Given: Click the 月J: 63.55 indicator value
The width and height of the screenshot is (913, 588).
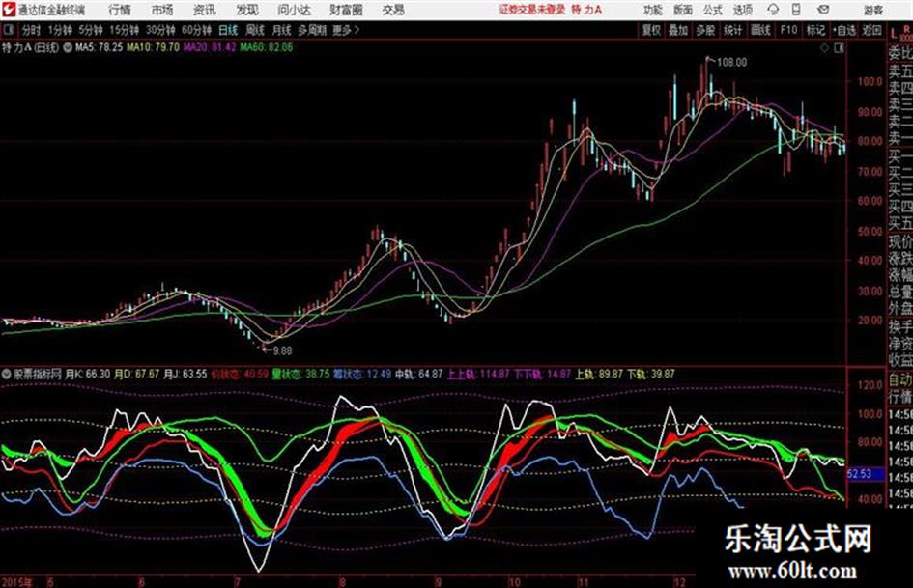Looking at the screenshot, I should (x=185, y=375).
